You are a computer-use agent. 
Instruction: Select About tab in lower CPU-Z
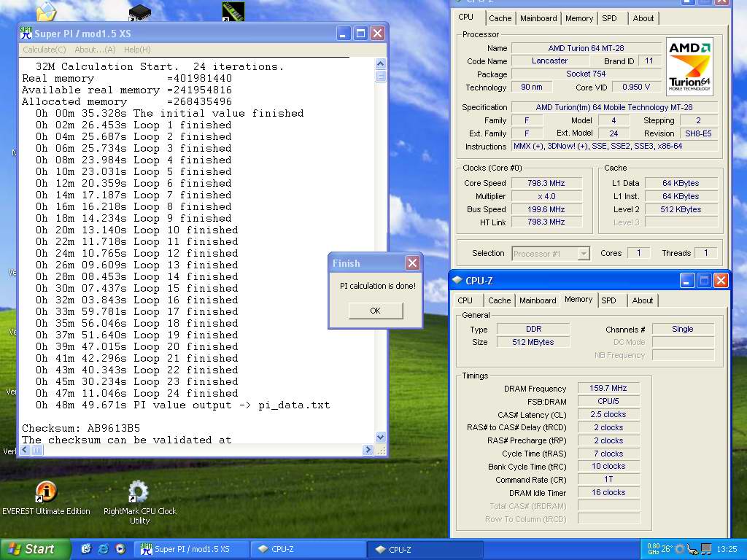point(643,300)
